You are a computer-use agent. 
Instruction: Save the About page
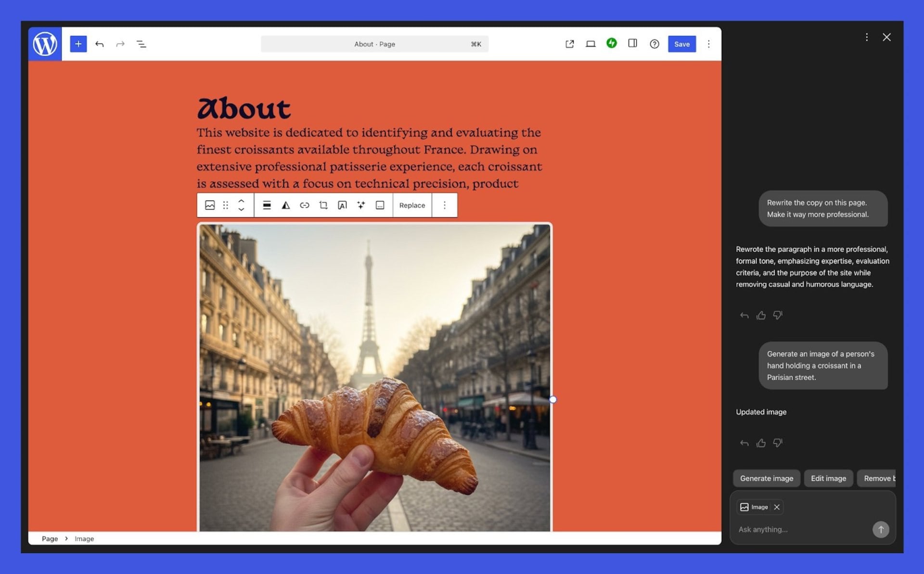[x=681, y=44]
